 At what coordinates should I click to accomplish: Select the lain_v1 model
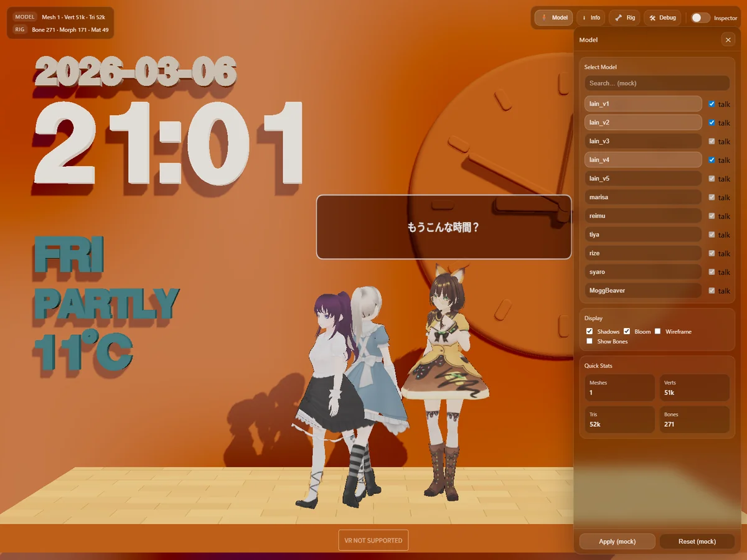643,104
